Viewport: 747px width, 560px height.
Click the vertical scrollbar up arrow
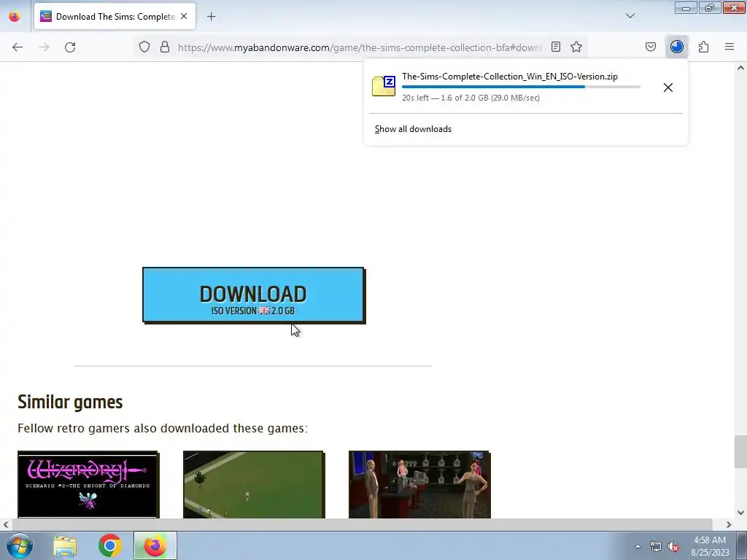[740, 68]
